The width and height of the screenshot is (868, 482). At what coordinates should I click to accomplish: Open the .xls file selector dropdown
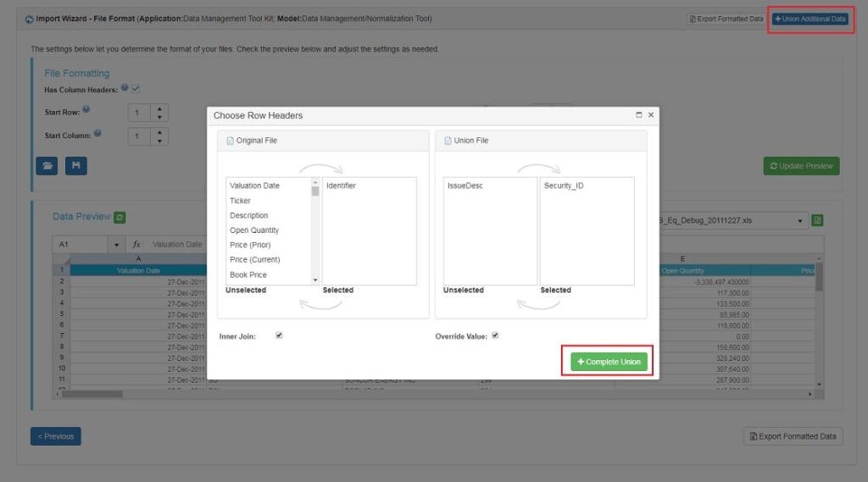[801, 221]
